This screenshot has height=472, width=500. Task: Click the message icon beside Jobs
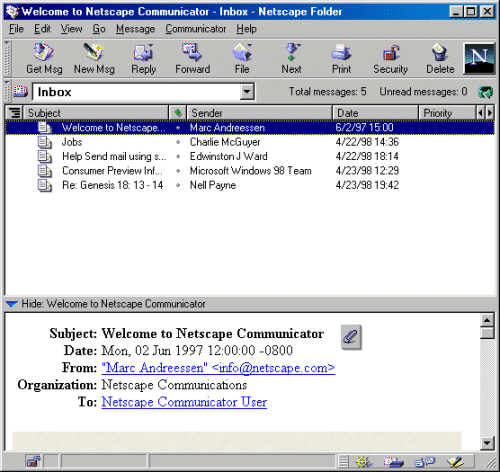45,142
